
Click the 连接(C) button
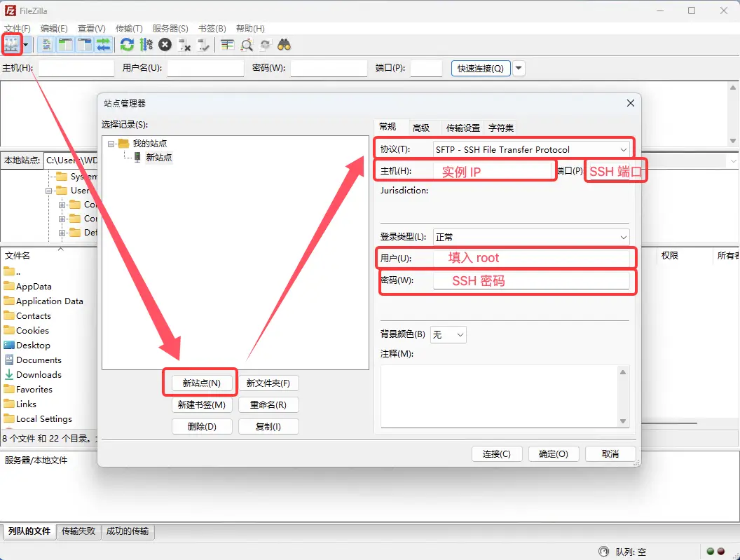point(501,453)
